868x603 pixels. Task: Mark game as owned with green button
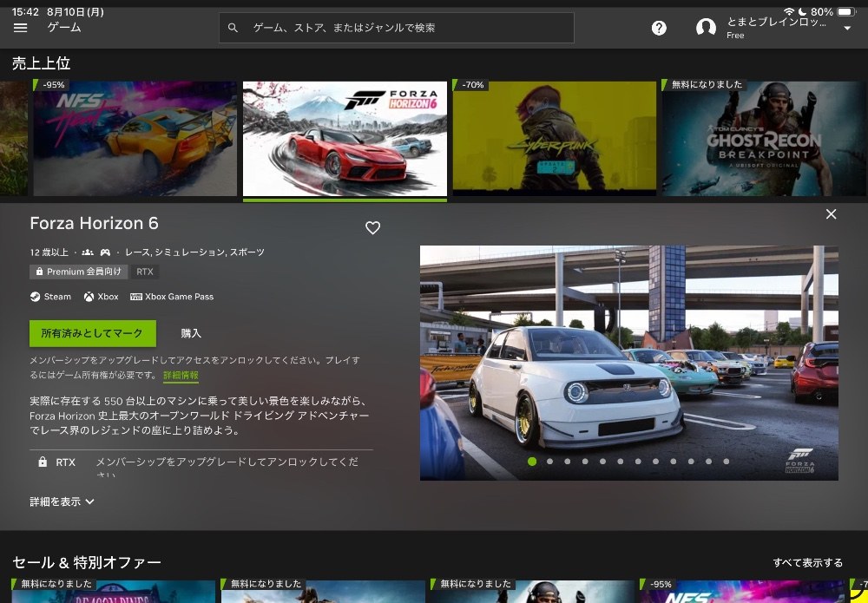pos(93,333)
